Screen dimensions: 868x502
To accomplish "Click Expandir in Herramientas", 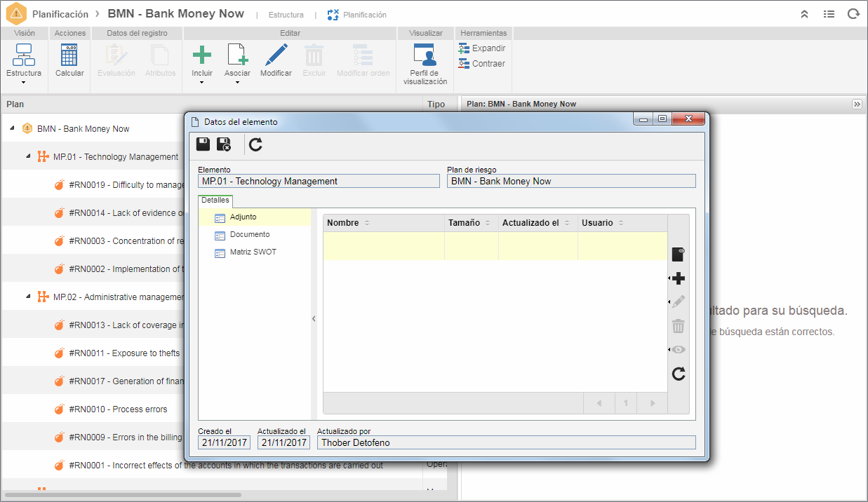I will tap(482, 48).
